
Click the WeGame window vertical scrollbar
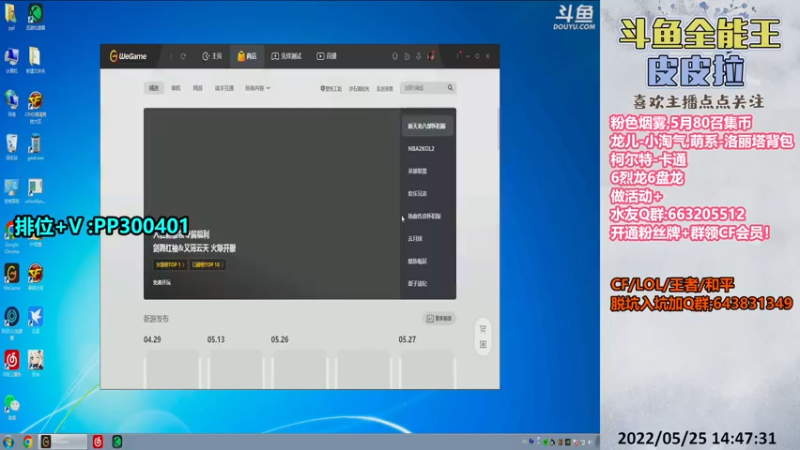click(497, 129)
